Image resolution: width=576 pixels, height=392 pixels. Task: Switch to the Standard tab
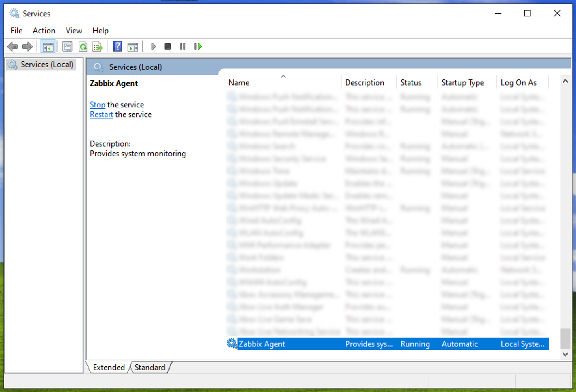coord(150,367)
